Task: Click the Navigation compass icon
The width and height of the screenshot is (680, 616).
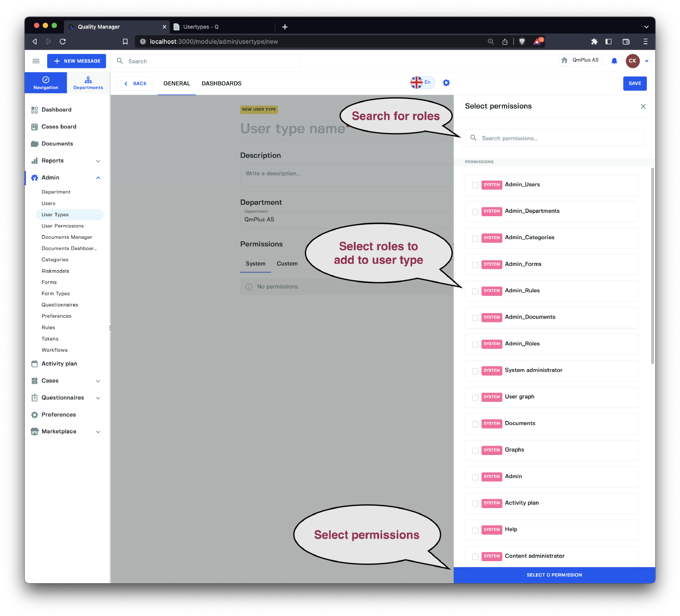Action: [46, 80]
